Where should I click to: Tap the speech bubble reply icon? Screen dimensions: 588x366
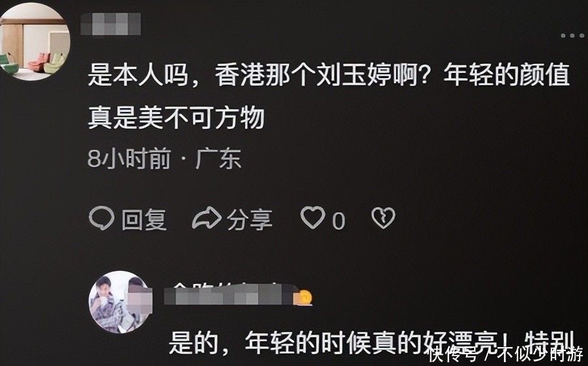(101, 218)
